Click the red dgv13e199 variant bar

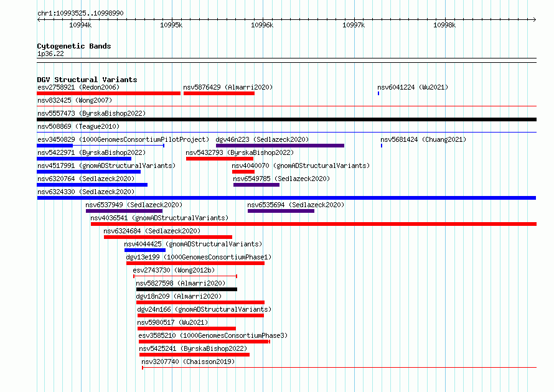coord(195,263)
